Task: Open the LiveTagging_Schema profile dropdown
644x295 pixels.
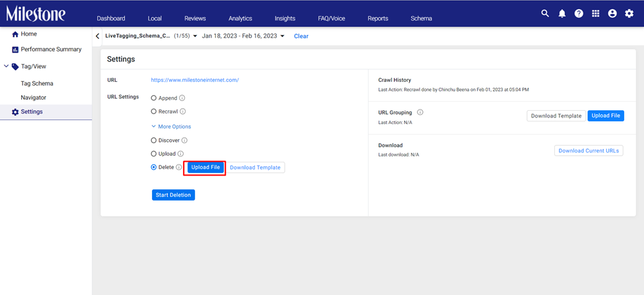Action: pos(151,36)
